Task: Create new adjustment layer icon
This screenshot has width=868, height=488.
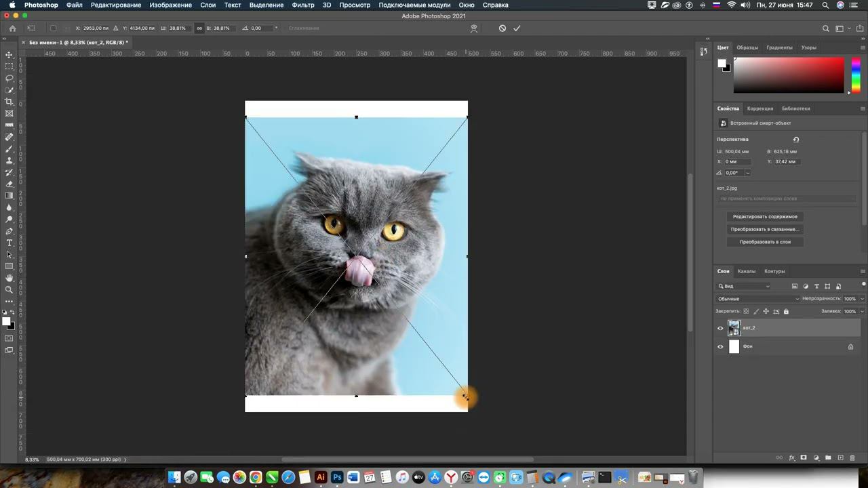Action: [x=816, y=458]
